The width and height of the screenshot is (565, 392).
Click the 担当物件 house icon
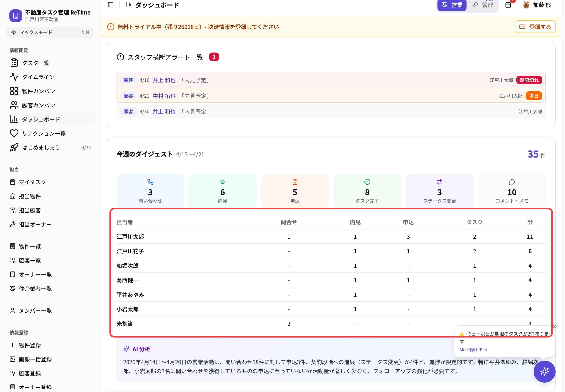(13, 196)
